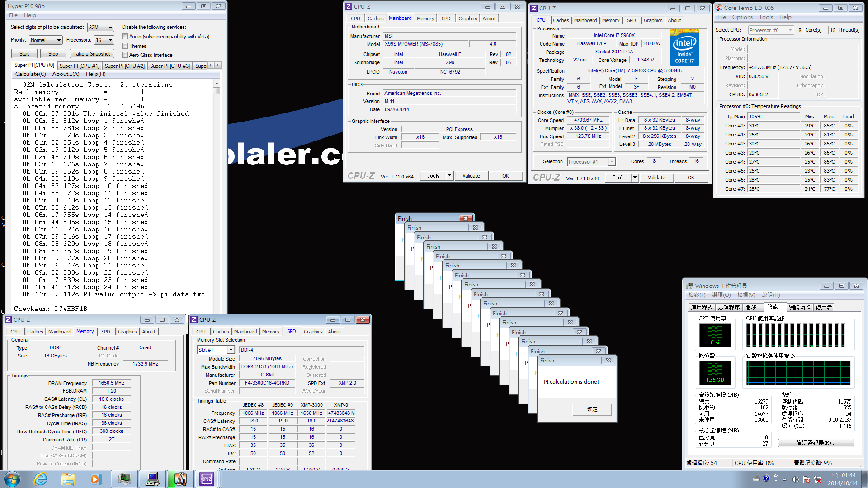The height and width of the screenshot is (488, 868).
Task: Click Hyper PI output vertical scrollbar thumb
Action: click(x=217, y=90)
